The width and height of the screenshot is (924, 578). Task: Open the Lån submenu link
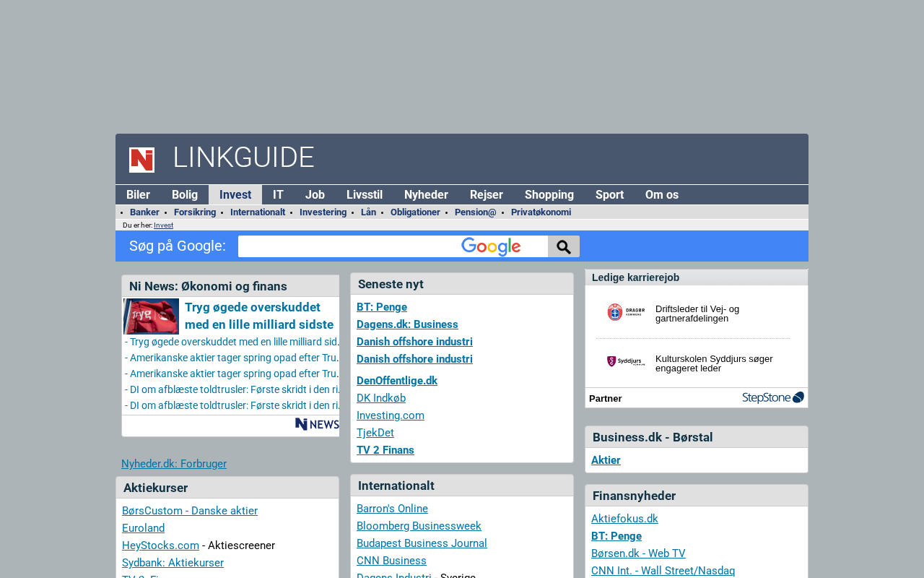pyautogui.click(x=368, y=212)
